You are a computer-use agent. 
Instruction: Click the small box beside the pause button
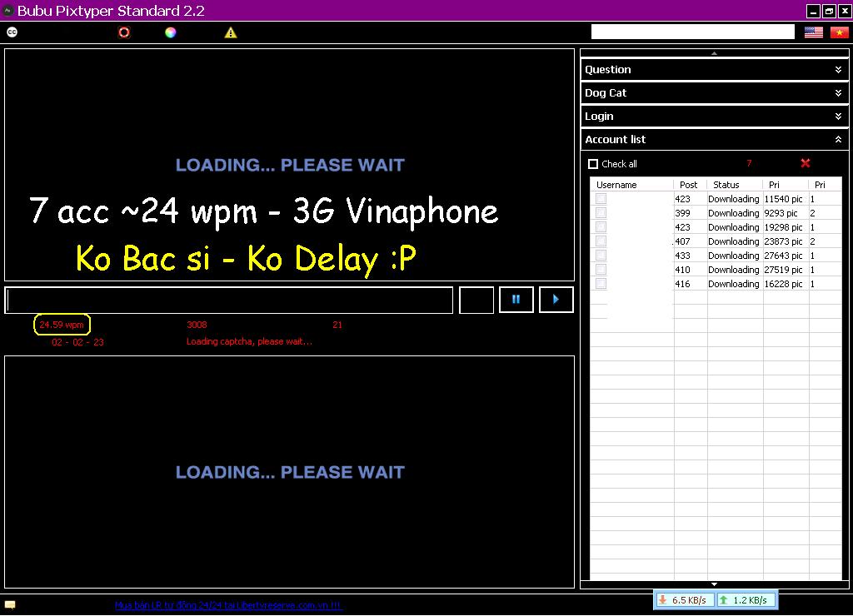[x=476, y=301]
